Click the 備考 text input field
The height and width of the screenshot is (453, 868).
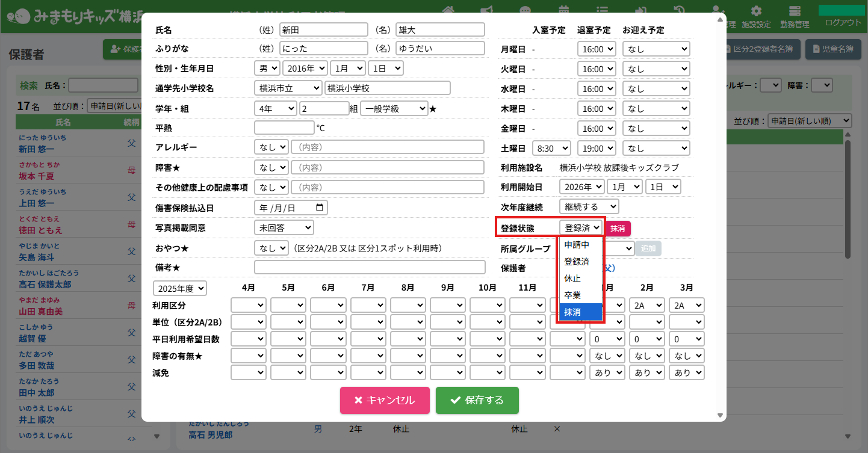click(x=370, y=267)
